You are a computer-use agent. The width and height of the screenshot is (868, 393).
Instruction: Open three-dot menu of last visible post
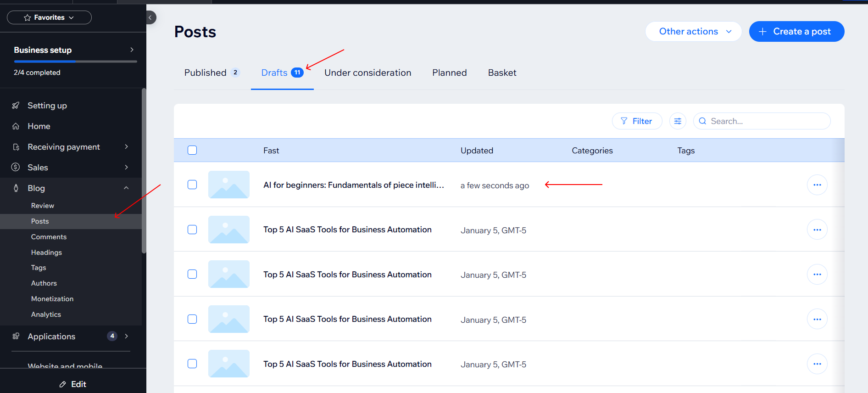click(817, 364)
